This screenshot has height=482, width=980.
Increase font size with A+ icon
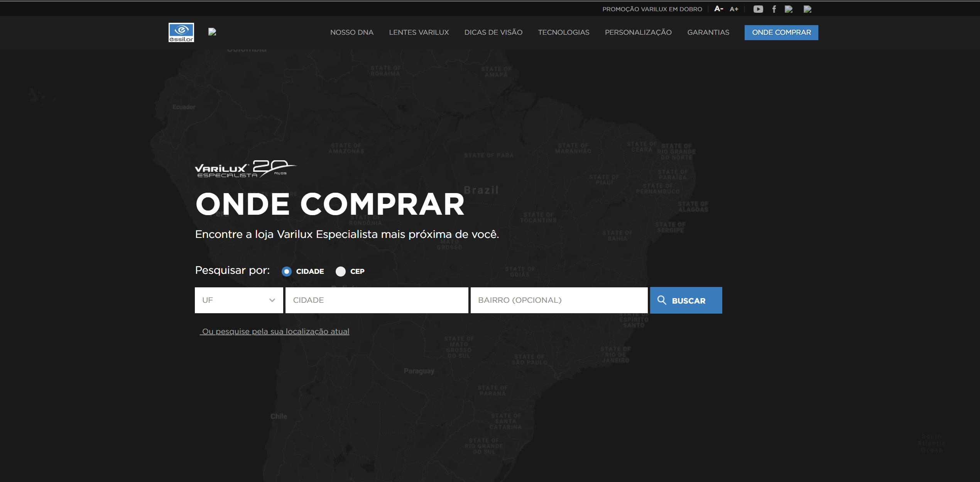point(734,9)
